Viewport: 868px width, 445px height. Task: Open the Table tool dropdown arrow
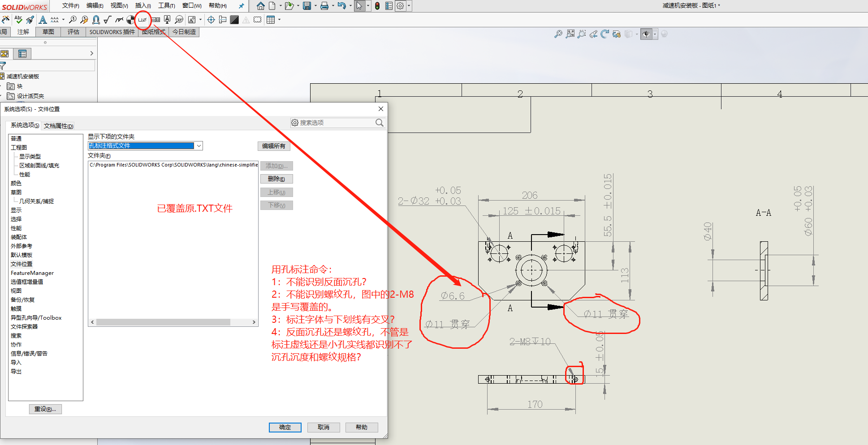point(280,20)
